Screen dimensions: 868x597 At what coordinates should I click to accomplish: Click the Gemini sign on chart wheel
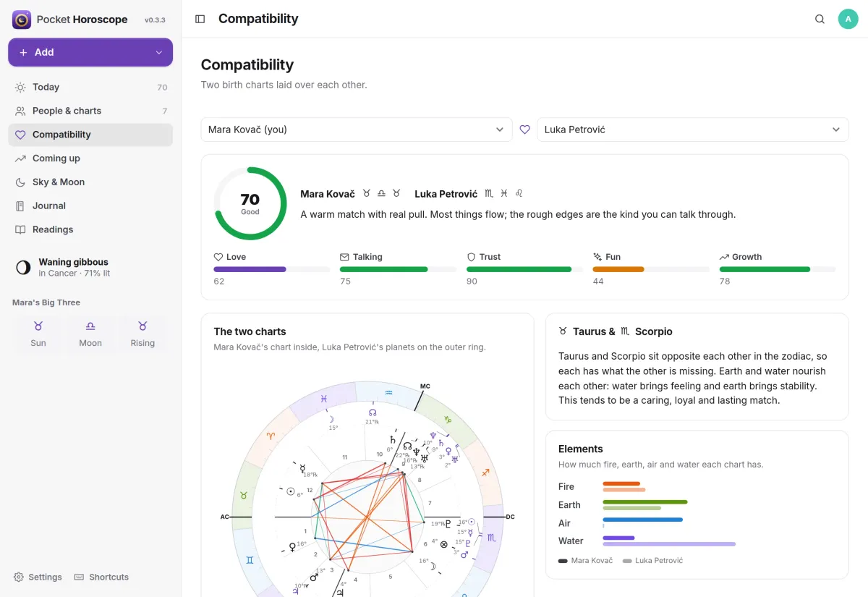[x=250, y=560]
